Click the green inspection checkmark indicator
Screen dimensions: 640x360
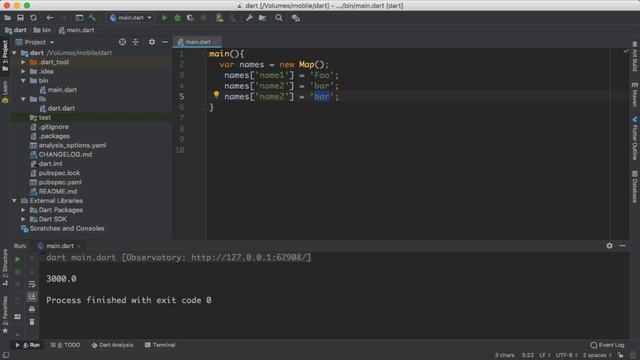click(x=626, y=51)
